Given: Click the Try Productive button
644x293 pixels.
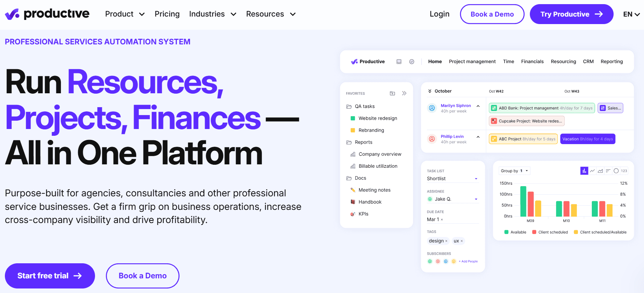Looking at the screenshot, I should point(571,14).
